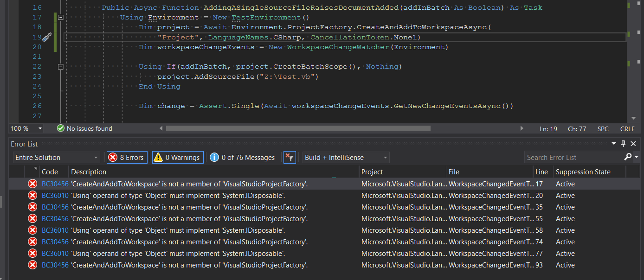Click the TestEnvironment identifier on line 17
The height and width of the screenshot is (280, 644).
pyautogui.click(x=266, y=18)
